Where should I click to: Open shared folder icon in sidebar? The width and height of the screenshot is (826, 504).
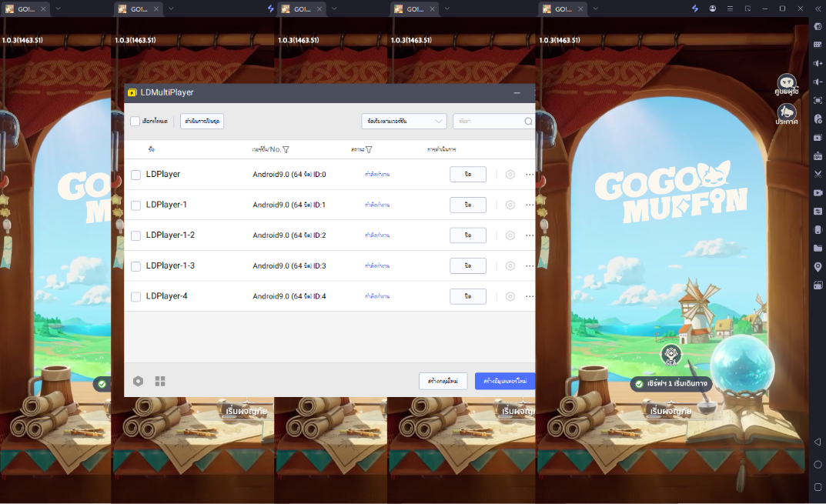pos(818,248)
